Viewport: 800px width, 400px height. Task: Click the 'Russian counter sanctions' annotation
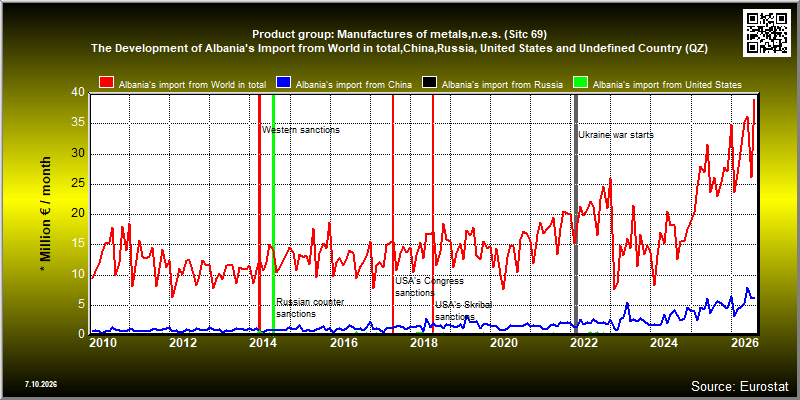pyautogui.click(x=310, y=308)
